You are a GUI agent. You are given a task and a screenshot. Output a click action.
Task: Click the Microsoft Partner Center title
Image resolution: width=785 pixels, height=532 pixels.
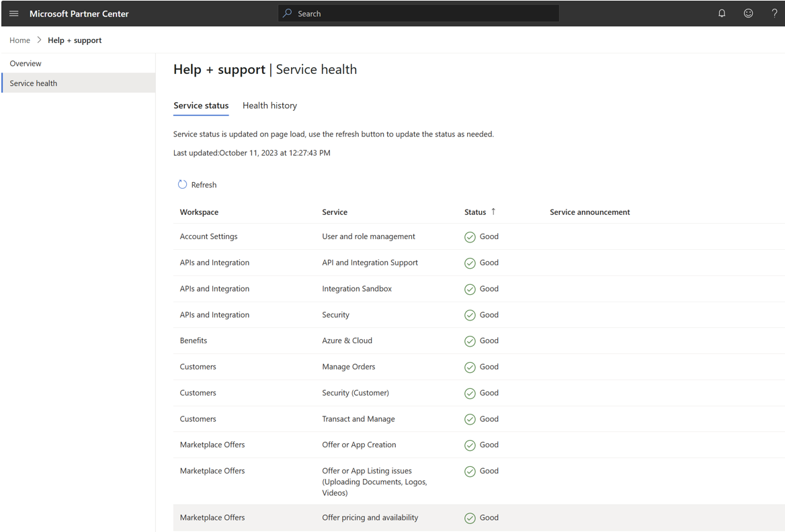coord(79,13)
